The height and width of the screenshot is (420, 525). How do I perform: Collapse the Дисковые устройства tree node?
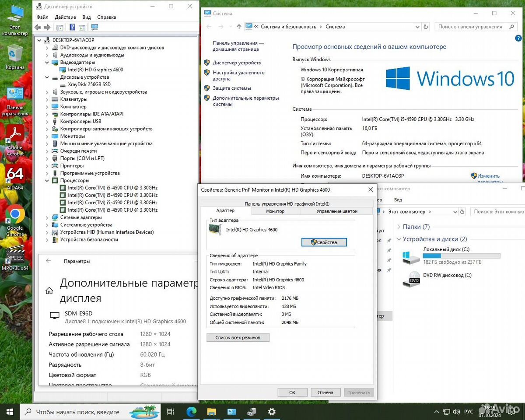[47, 77]
